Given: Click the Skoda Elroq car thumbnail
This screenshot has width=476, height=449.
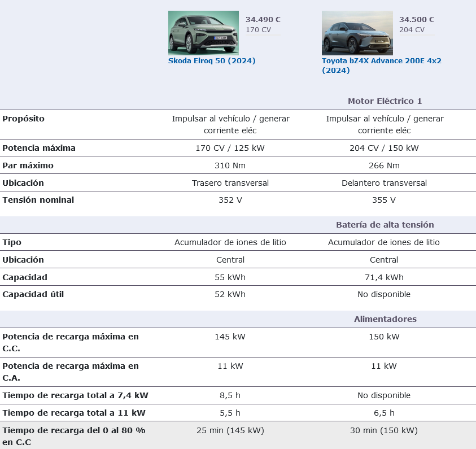Looking at the screenshot, I should [x=203, y=33].
